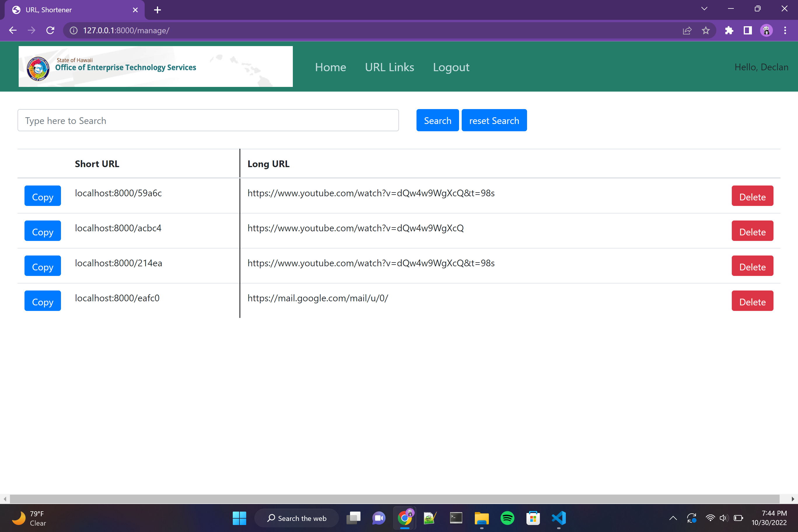Image resolution: width=798 pixels, height=532 pixels.
Task: Open the Windows Start menu
Action: pyautogui.click(x=239, y=518)
